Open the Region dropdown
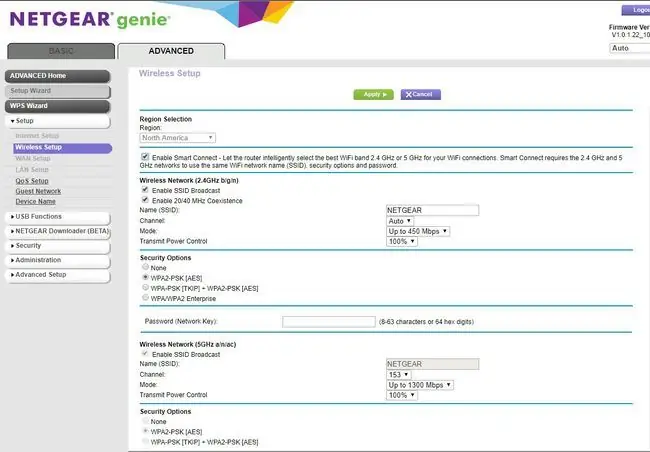 pyautogui.click(x=177, y=138)
